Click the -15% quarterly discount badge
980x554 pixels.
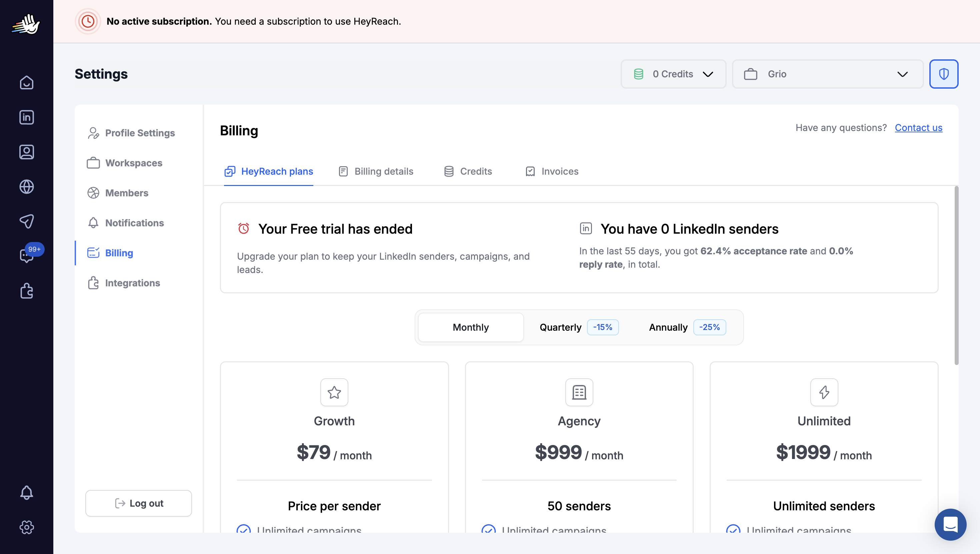click(x=603, y=327)
